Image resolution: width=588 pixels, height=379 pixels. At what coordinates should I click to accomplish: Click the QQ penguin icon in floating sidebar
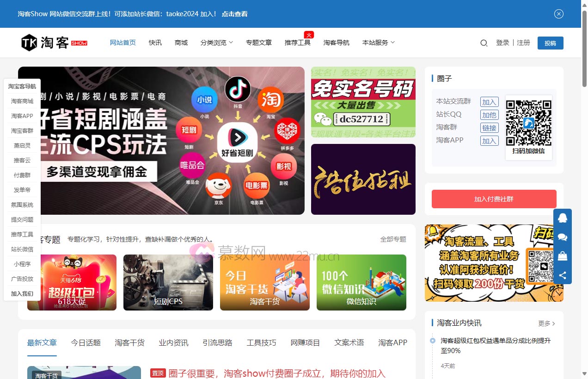click(x=563, y=218)
